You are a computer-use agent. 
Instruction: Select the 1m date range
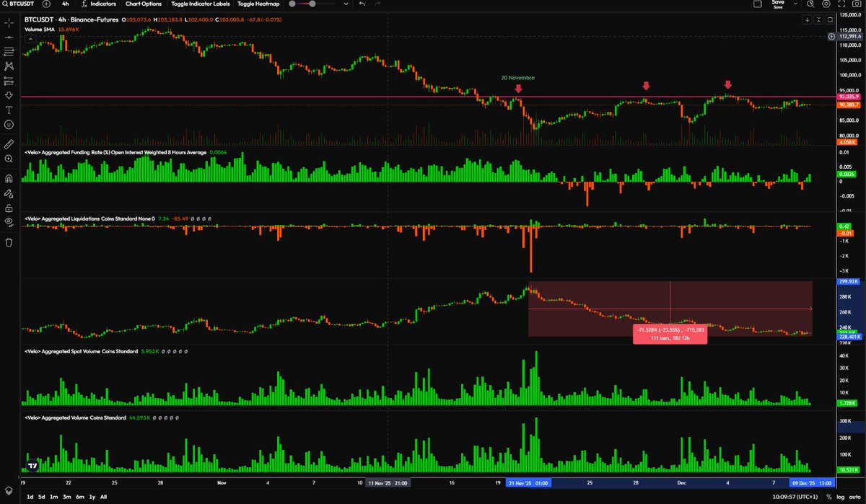click(x=54, y=497)
